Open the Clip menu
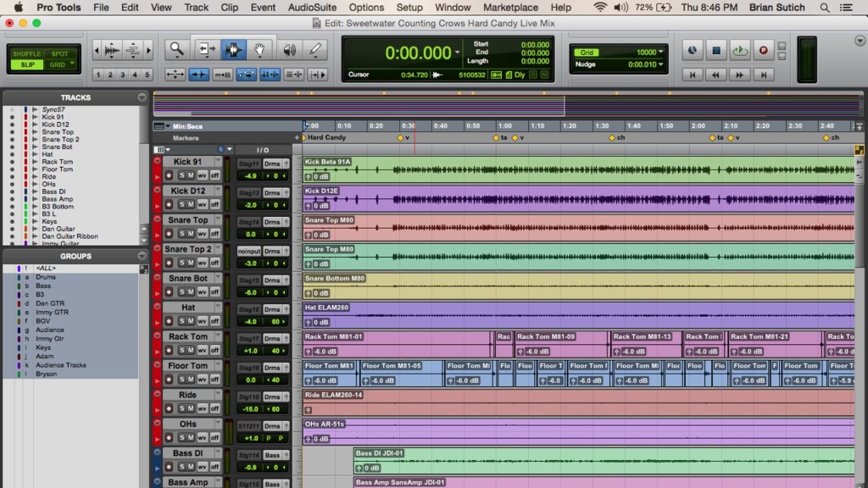The width and height of the screenshot is (868, 488). coord(229,8)
